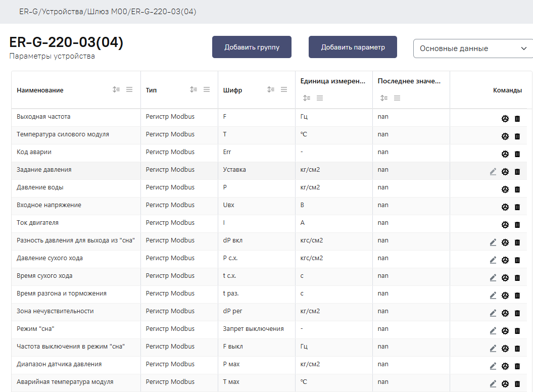Image resolution: width=533 pixels, height=392 pixels.
Task: Edit the Задание давления parameter with pencil
Action: pyautogui.click(x=493, y=172)
